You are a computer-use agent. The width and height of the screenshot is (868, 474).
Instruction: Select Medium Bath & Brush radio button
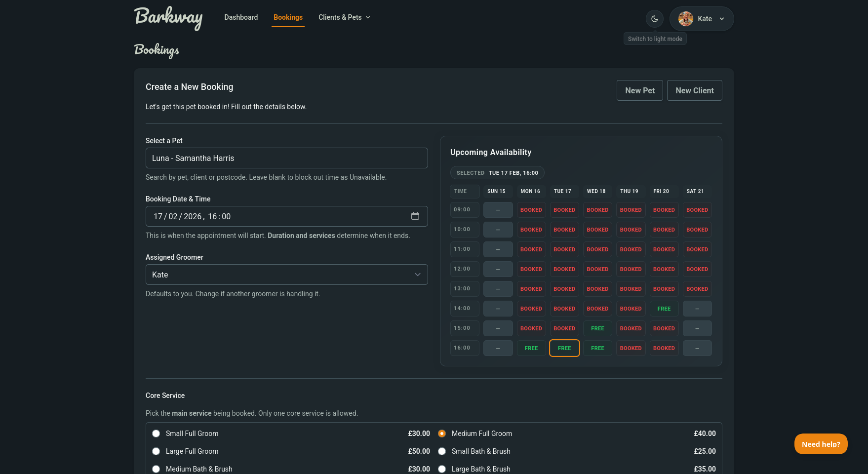(x=156, y=469)
